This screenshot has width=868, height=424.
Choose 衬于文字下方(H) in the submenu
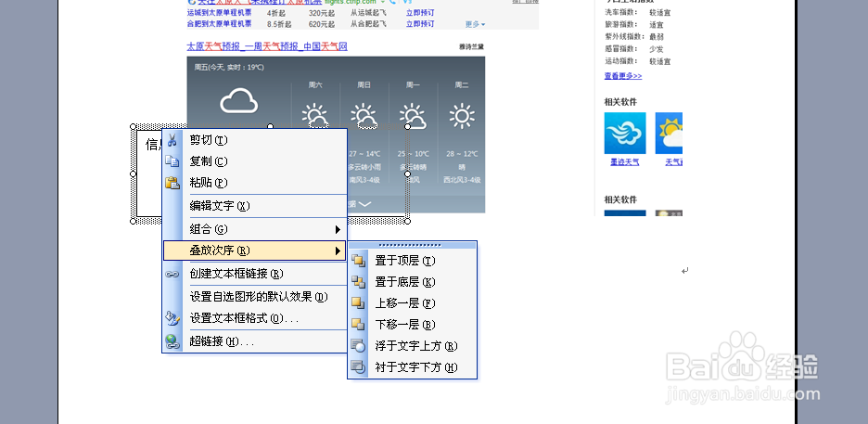[413, 367]
